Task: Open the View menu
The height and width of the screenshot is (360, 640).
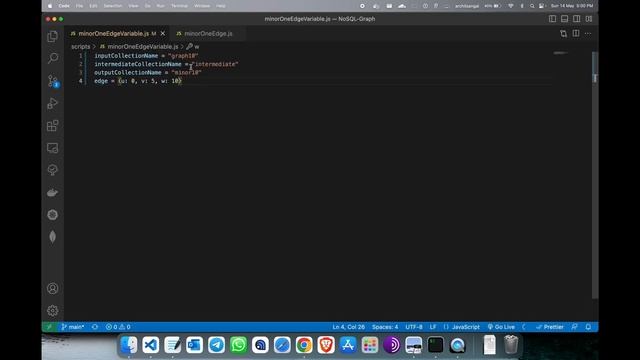Action: 133,6
